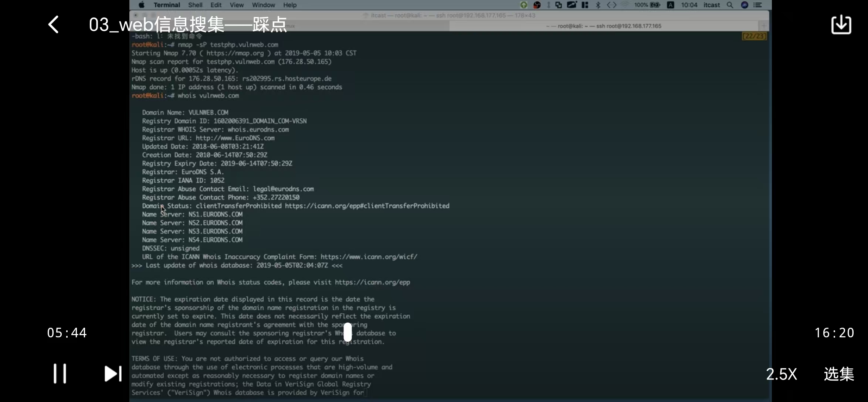The height and width of the screenshot is (402, 868).
Task: Tap the total duration 16:20
Action: pyautogui.click(x=834, y=333)
